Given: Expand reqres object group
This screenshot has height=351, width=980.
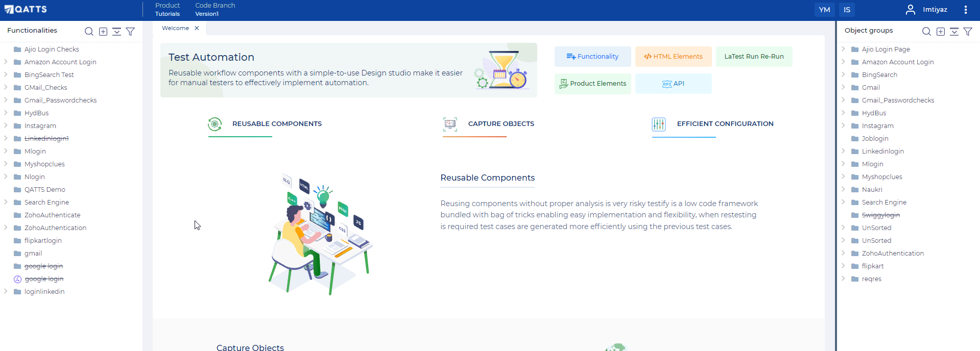Looking at the screenshot, I should [843, 279].
